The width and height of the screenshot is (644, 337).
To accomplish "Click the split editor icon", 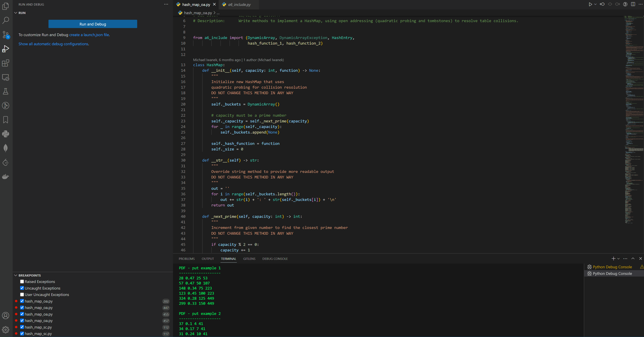I will pyautogui.click(x=633, y=4).
